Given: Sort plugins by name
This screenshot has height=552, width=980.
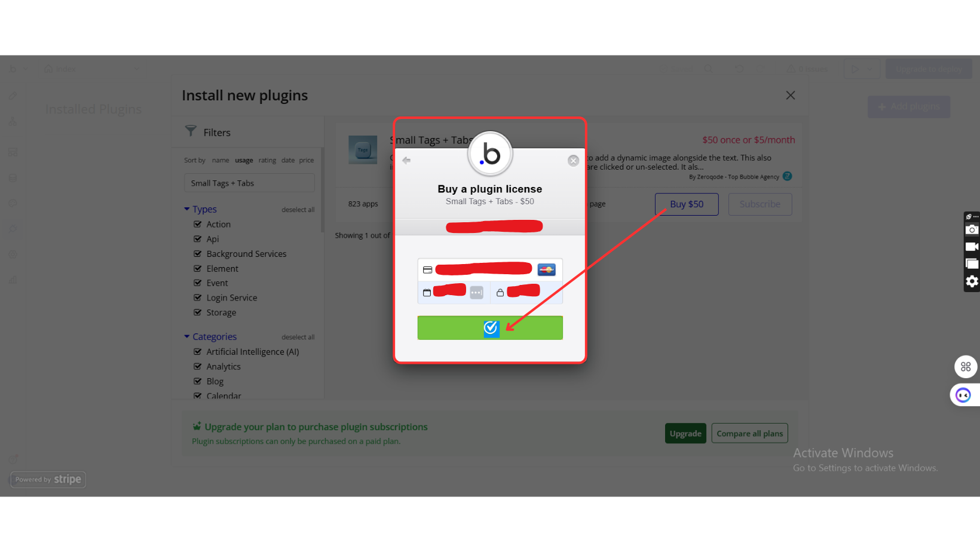Looking at the screenshot, I should click(220, 160).
